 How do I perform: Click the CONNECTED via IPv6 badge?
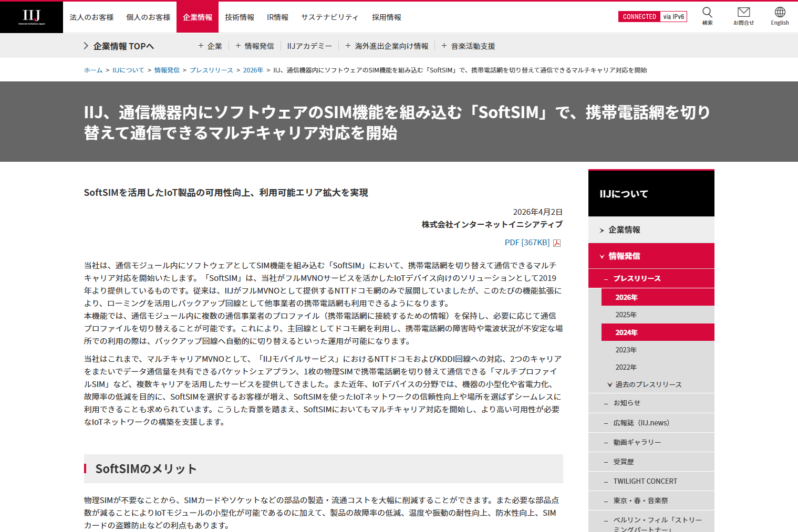pos(652,17)
